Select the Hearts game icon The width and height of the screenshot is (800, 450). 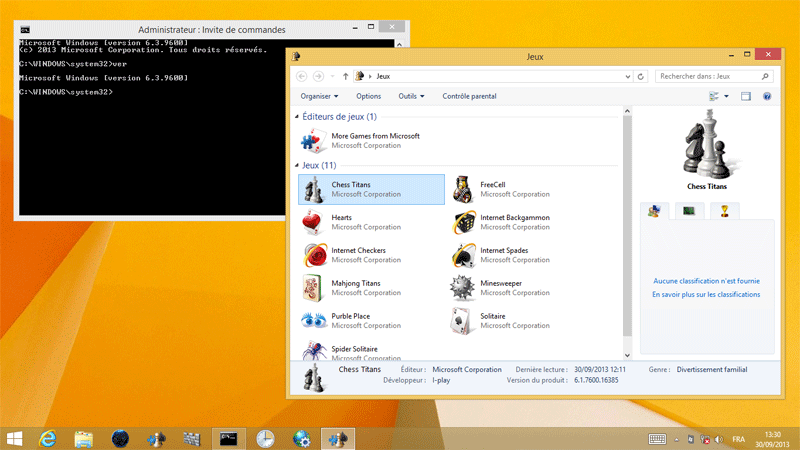[314, 222]
